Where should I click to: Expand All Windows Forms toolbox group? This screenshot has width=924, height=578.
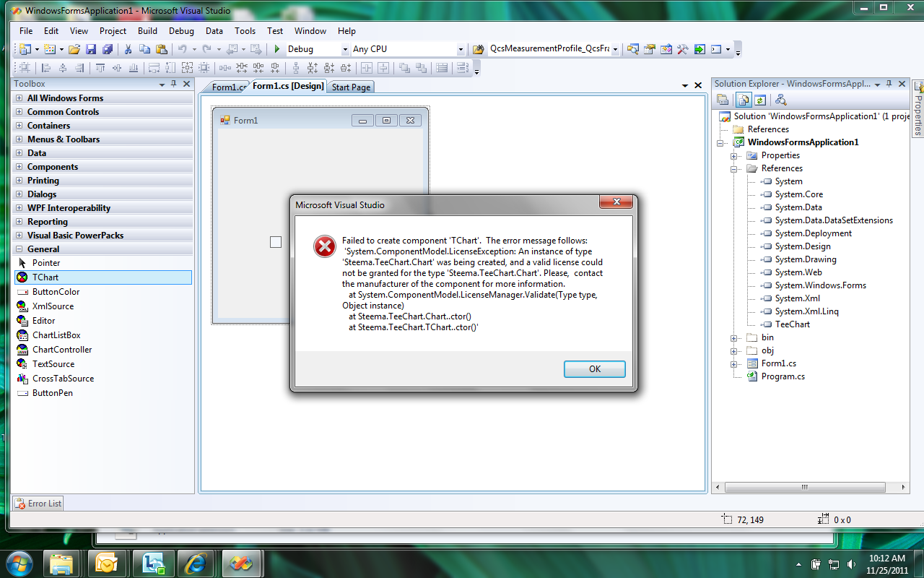tap(18, 98)
